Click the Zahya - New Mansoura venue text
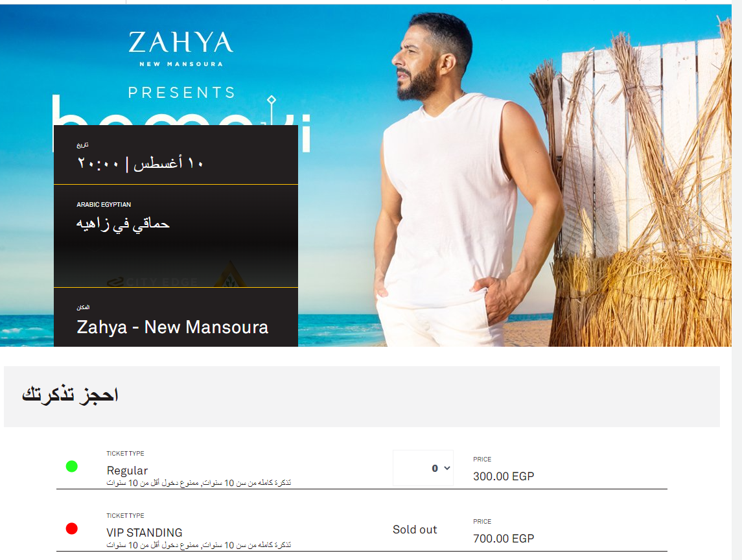 click(172, 327)
